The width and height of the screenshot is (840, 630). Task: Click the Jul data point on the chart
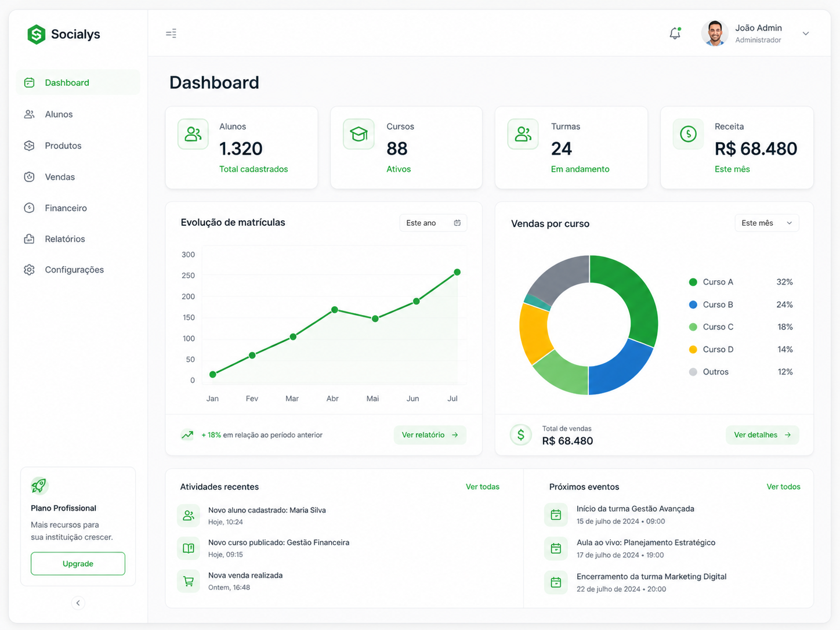pyautogui.click(x=457, y=272)
